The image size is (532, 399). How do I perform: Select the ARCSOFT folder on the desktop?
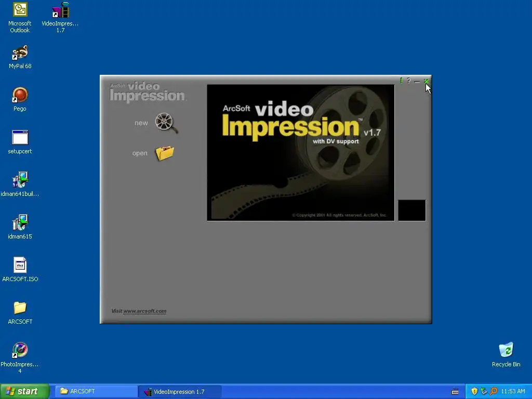pyautogui.click(x=20, y=312)
